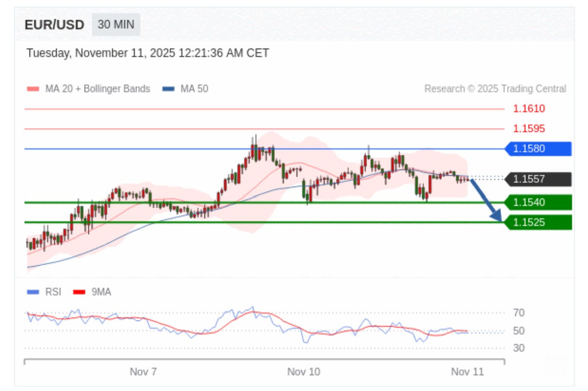Click the RSI 70 overbought level label
This screenshot has width=588, height=391.
tap(518, 313)
